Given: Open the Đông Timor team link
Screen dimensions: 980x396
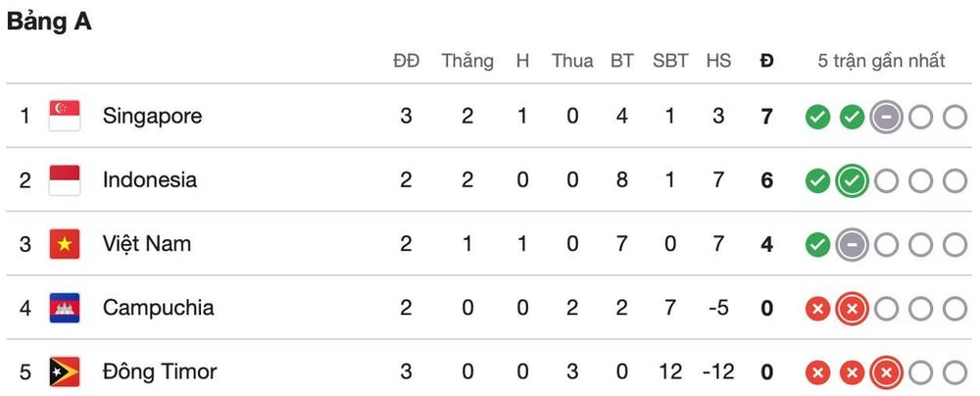Looking at the screenshot, I should pos(160,371).
